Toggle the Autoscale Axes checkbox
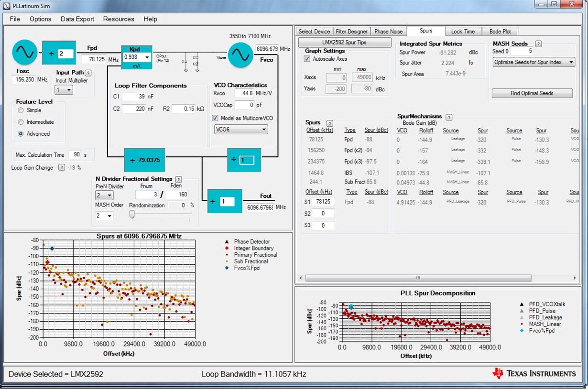The width and height of the screenshot is (588, 390). 307,59
